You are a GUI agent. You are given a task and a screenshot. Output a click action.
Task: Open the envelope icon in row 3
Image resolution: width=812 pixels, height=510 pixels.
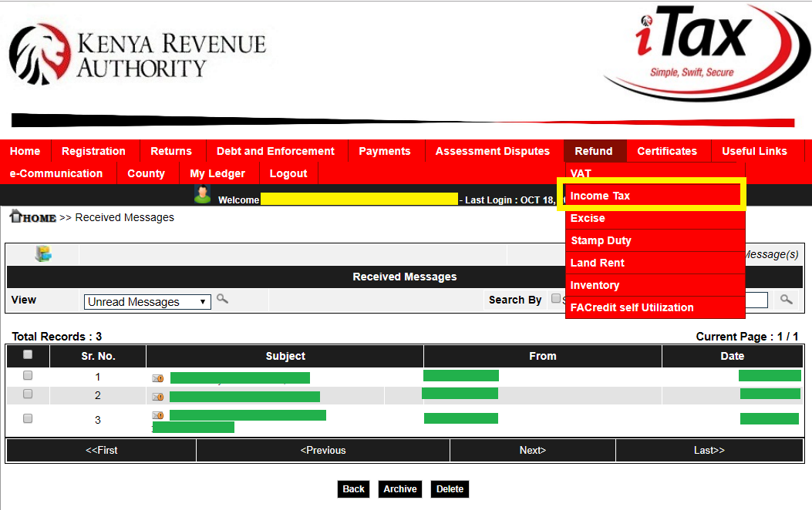click(158, 415)
